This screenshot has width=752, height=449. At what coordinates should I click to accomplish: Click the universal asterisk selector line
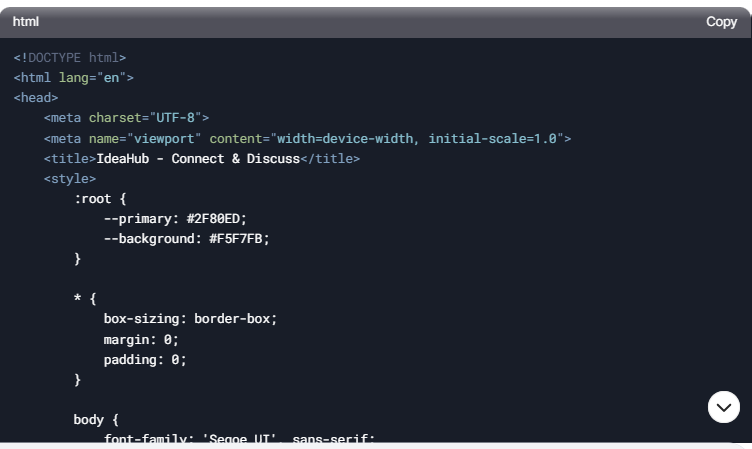(85, 299)
